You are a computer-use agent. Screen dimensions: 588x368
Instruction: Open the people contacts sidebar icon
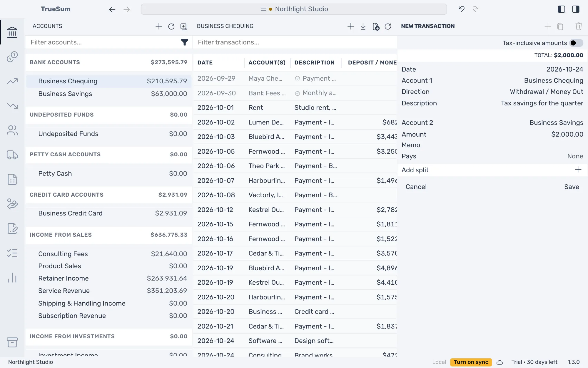[12, 130]
